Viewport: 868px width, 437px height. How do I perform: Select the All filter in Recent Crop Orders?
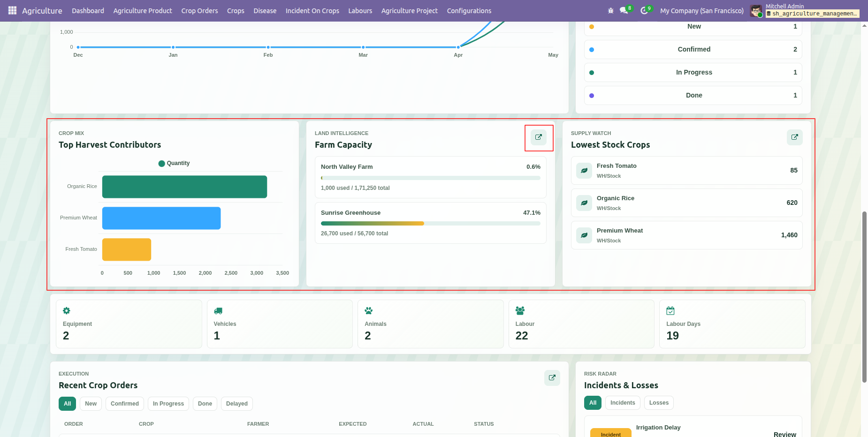(x=68, y=404)
